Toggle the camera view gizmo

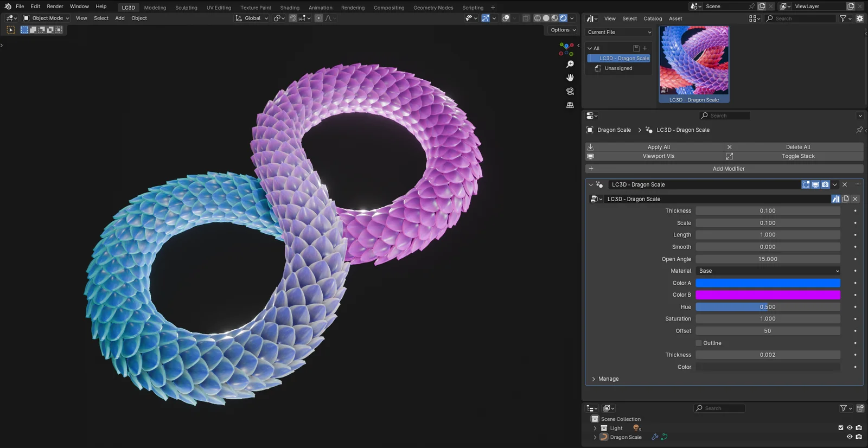[570, 91]
